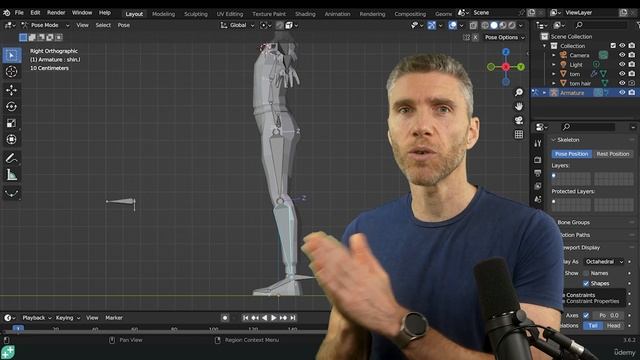Collapse the Collection tree in outliner
Image resolution: width=640 pixels, height=360 pixels.
tap(544, 46)
